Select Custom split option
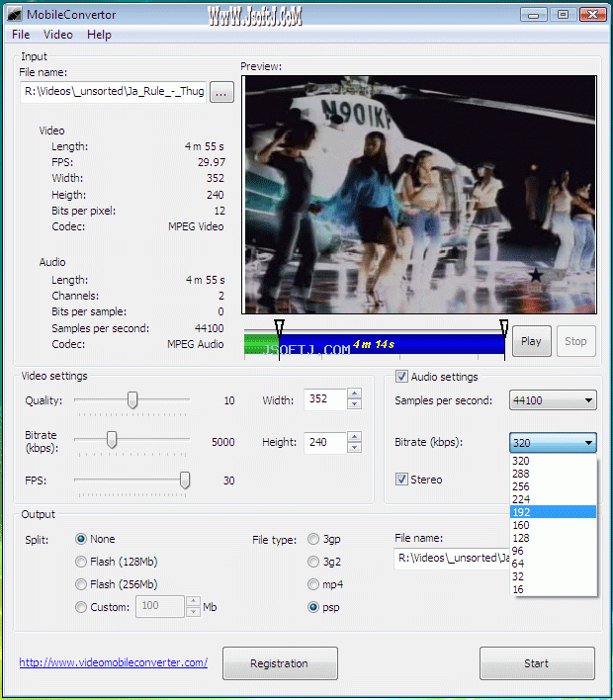 81,607
